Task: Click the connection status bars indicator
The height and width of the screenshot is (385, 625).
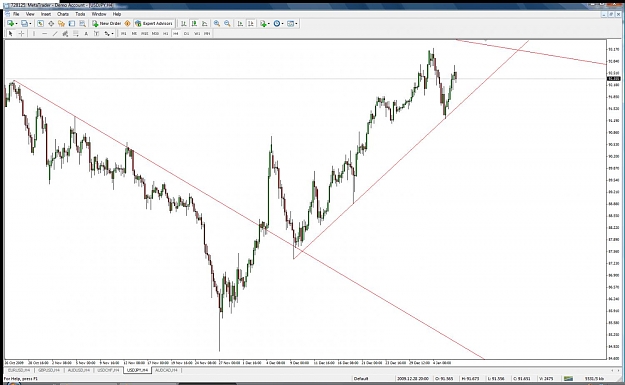Action: (568, 379)
